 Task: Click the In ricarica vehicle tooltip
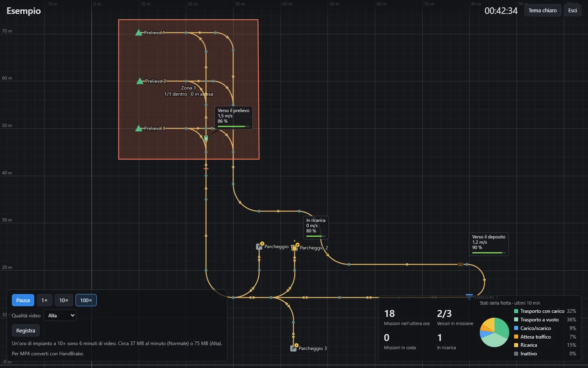point(316,228)
